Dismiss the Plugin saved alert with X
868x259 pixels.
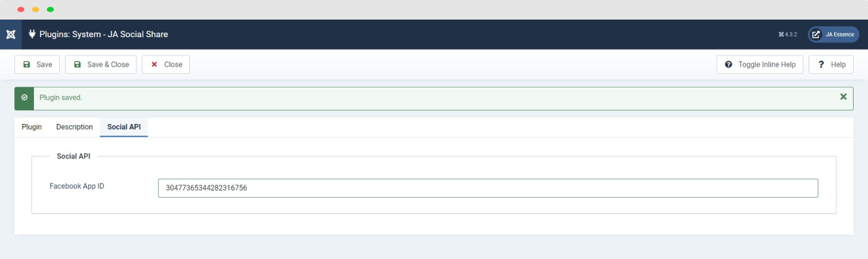pos(843,97)
